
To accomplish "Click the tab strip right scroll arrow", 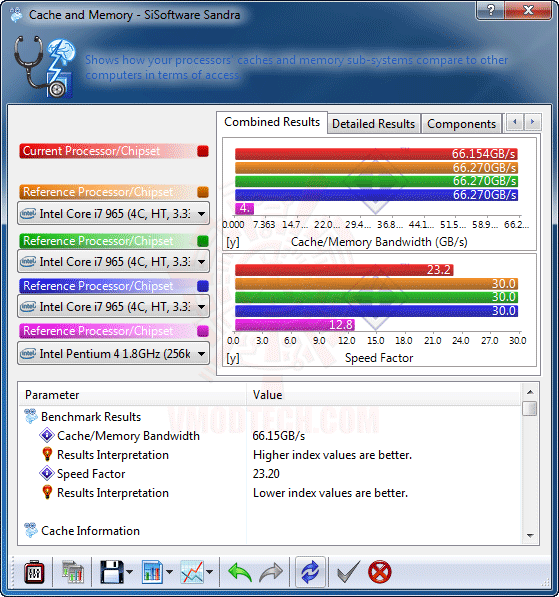I will [x=532, y=122].
